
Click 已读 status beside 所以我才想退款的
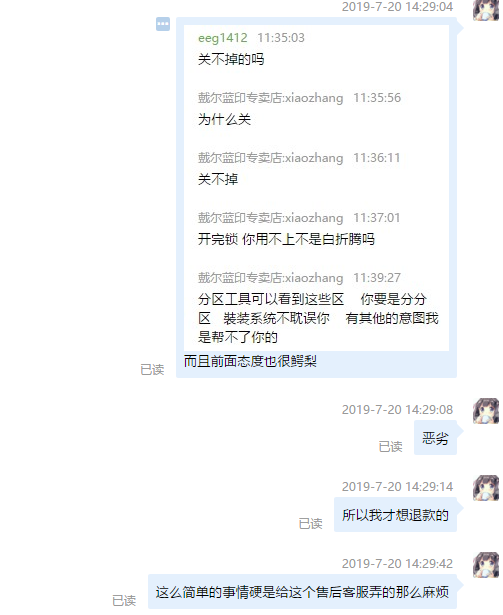point(310,523)
